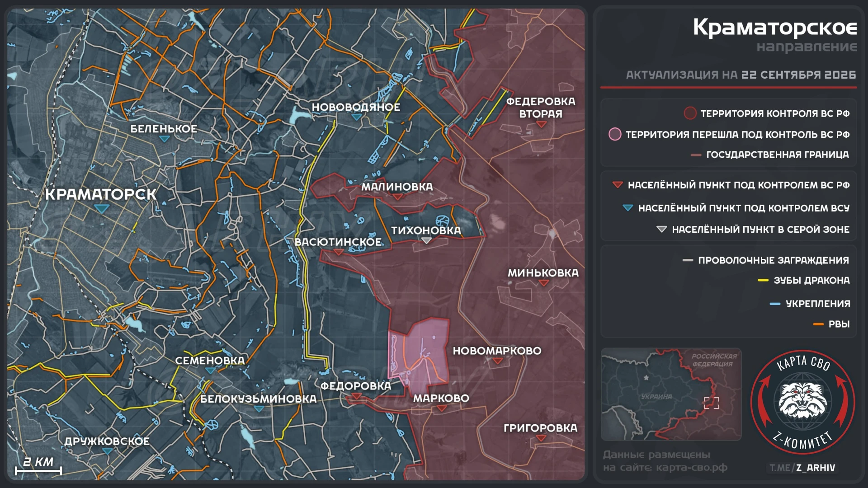Viewport: 868px width, 488px height.
Task: Click the карта-сво.рф website text
Action: click(692, 468)
